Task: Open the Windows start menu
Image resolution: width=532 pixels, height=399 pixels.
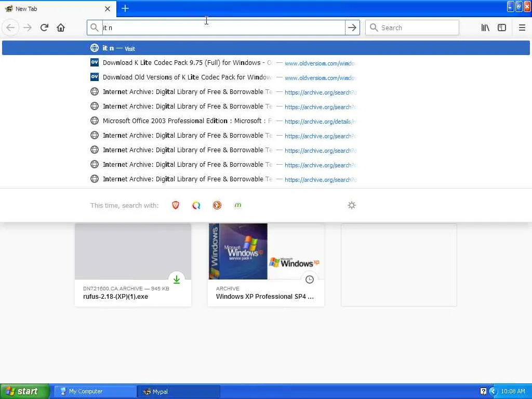Action: click(25, 391)
